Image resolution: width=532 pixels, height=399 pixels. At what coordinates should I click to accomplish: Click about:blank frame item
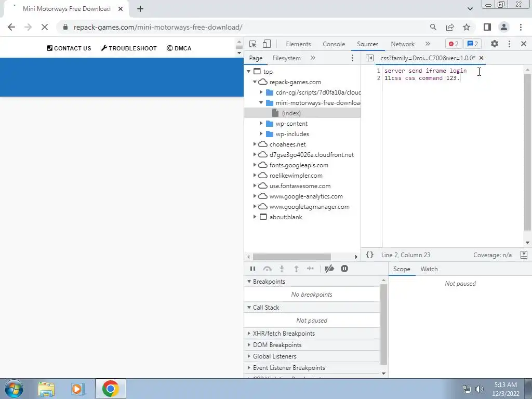click(286, 217)
